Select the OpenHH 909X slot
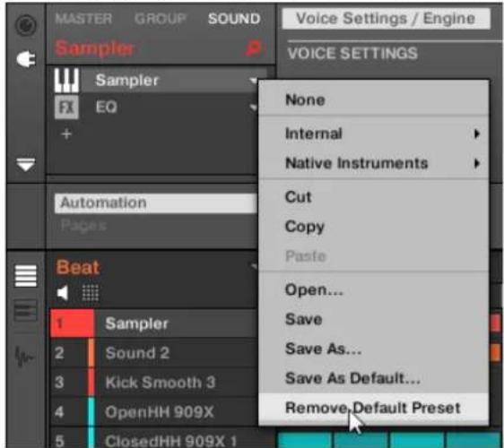 pyautogui.click(x=154, y=412)
